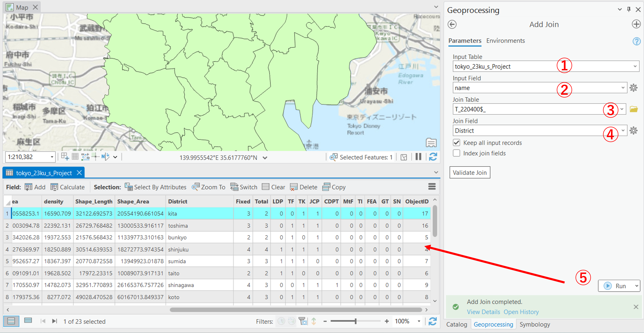The width and height of the screenshot is (644, 333).
Task: Refresh the attribute table
Action: coord(433,321)
